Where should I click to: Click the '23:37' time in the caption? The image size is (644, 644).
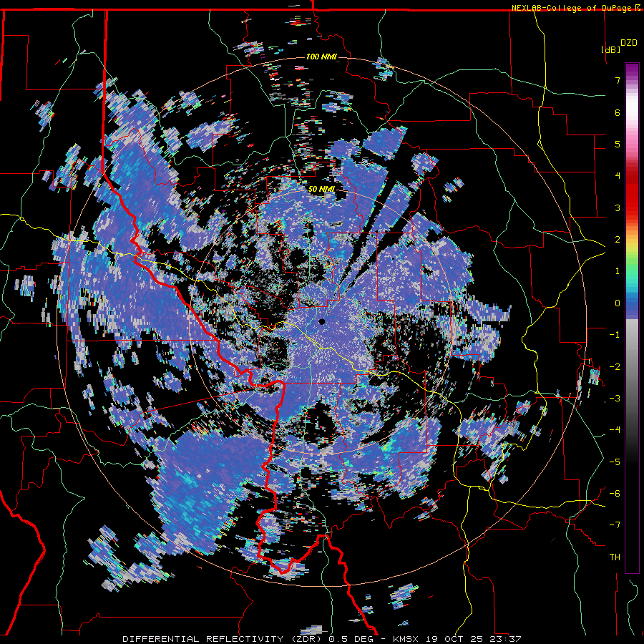(x=507, y=639)
